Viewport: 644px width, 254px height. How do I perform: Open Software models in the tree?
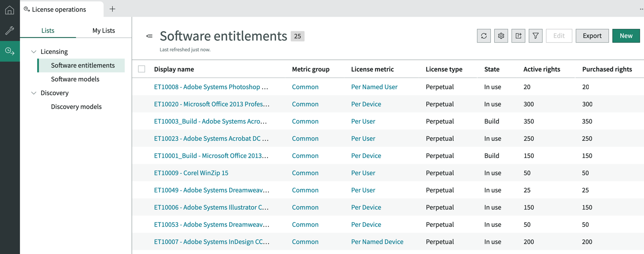pos(75,79)
